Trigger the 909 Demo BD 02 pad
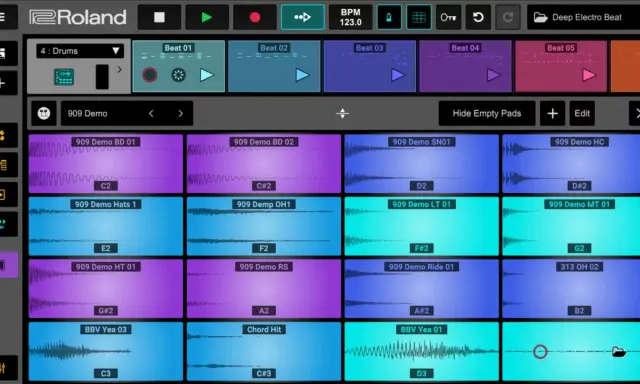This screenshot has height=384, width=640. pos(264,164)
